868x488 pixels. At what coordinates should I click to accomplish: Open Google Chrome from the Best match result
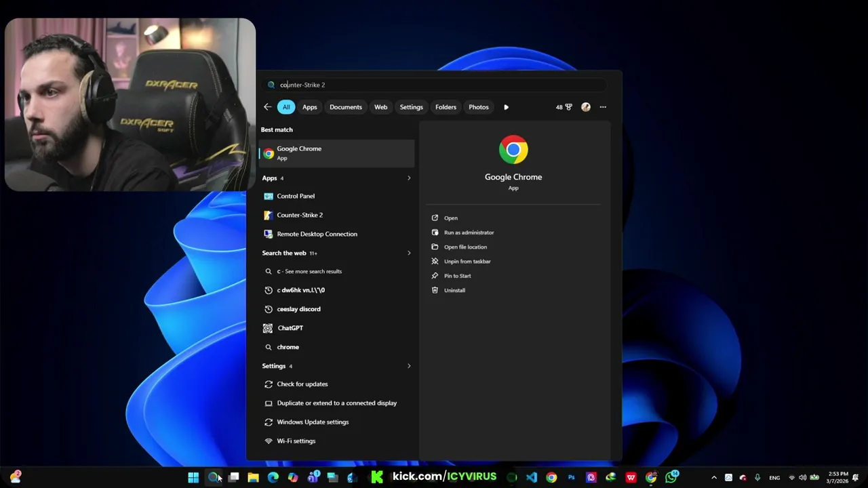[x=337, y=153]
